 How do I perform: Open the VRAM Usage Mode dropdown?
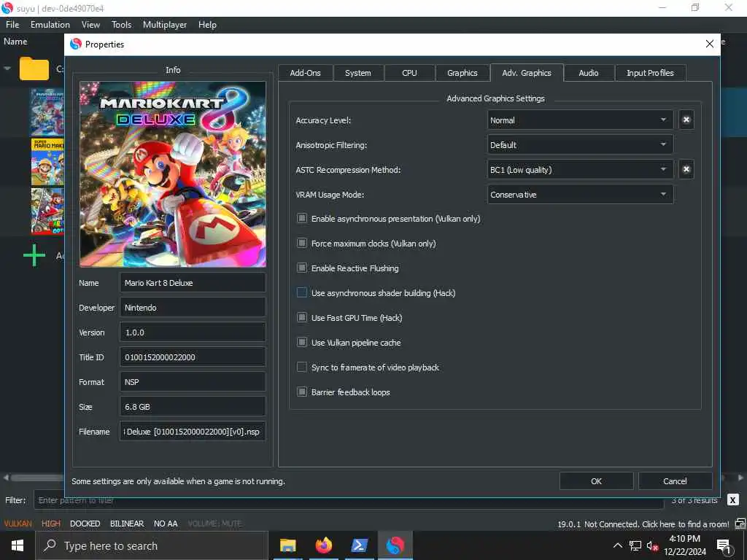[580, 194]
